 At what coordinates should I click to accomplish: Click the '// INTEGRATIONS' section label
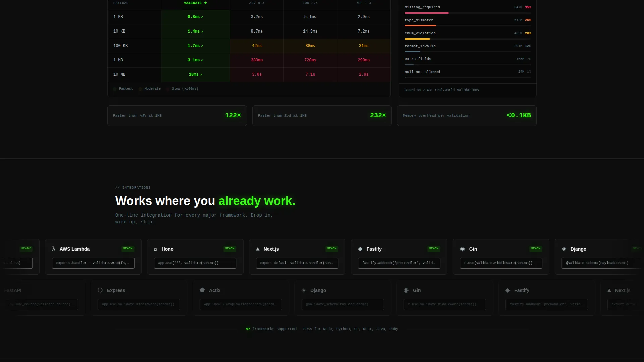tap(133, 188)
